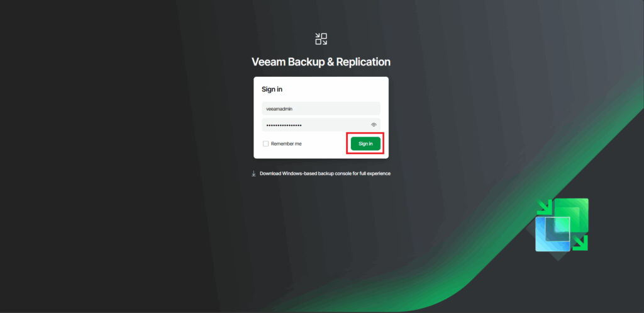Click the green Sign in button
Screen dimensions: 644x313
click(365, 144)
